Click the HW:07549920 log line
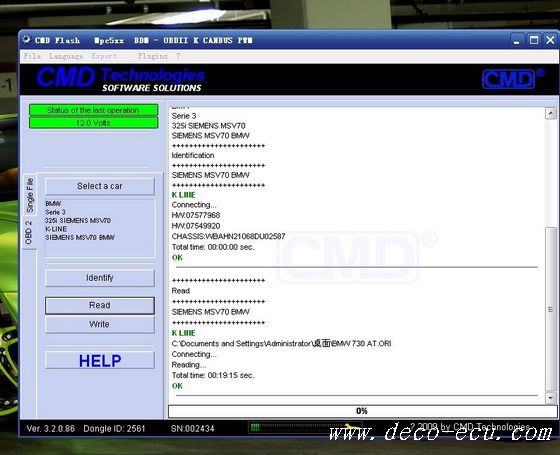The image size is (560, 455). [196, 226]
